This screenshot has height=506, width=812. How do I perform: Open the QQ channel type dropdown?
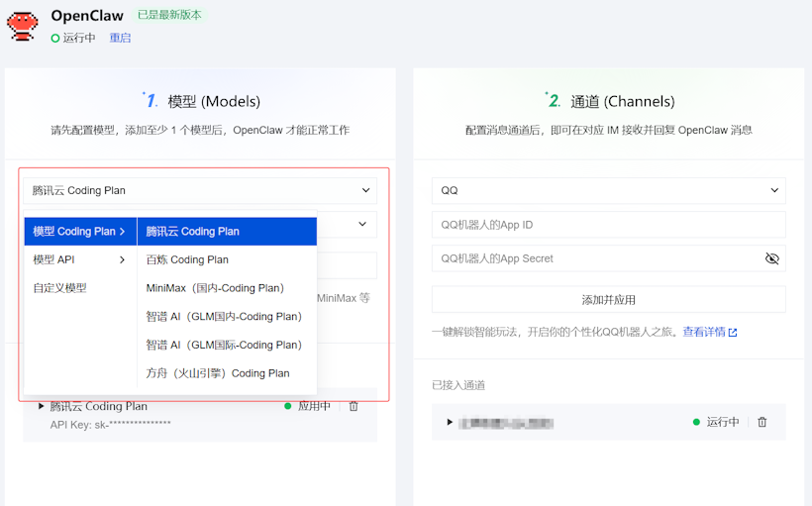pos(608,190)
